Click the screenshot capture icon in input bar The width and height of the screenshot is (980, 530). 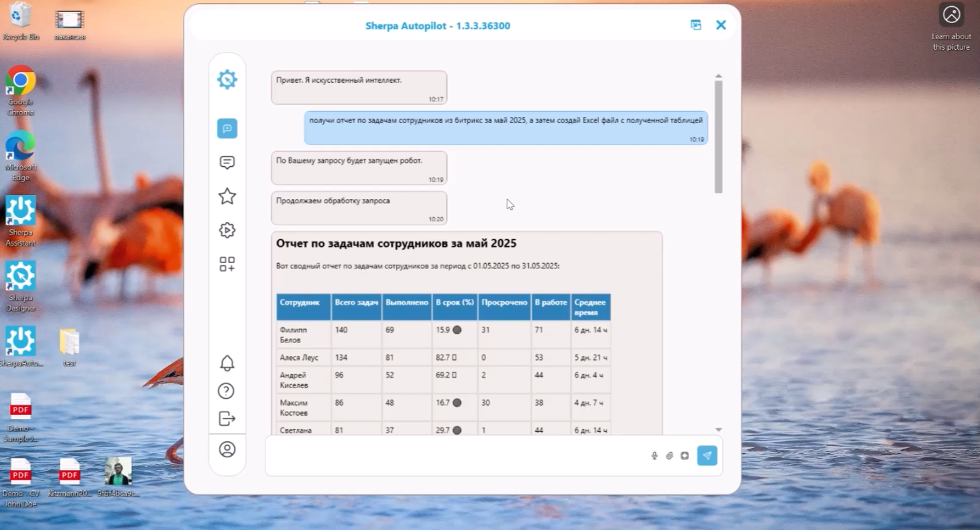pos(685,456)
